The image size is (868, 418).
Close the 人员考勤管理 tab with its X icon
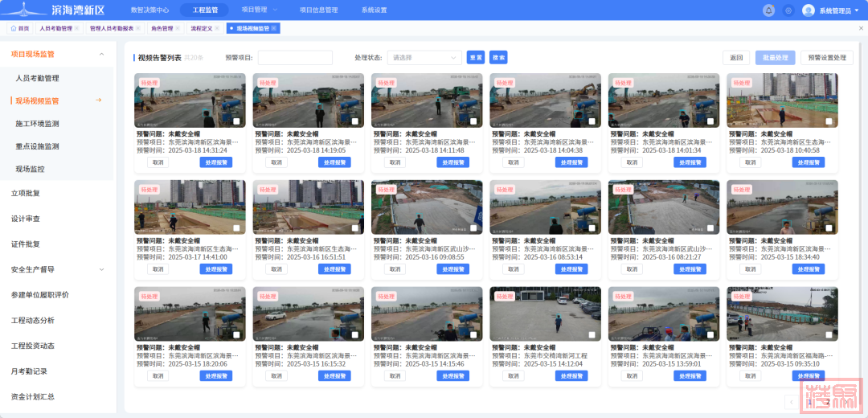[x=78, y=28]
